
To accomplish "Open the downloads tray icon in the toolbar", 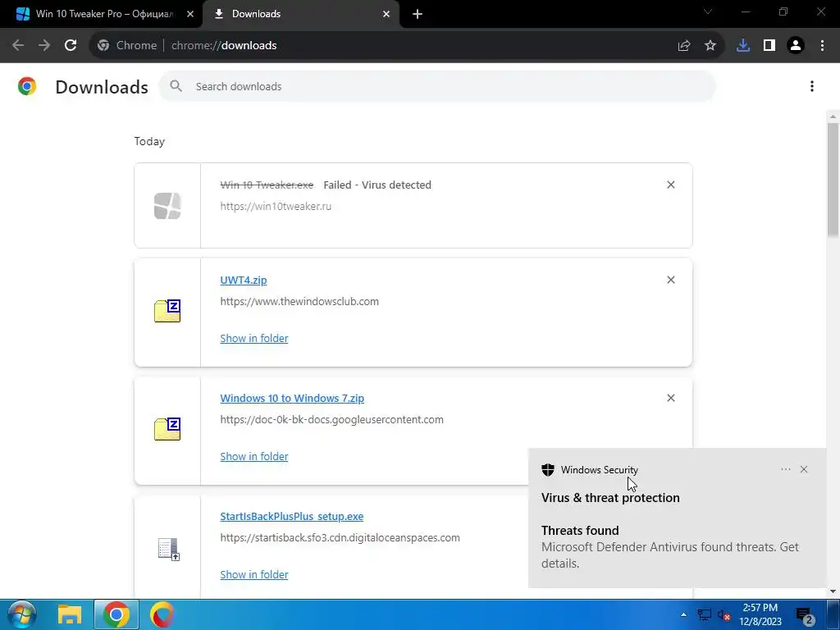I will (742, 45).
